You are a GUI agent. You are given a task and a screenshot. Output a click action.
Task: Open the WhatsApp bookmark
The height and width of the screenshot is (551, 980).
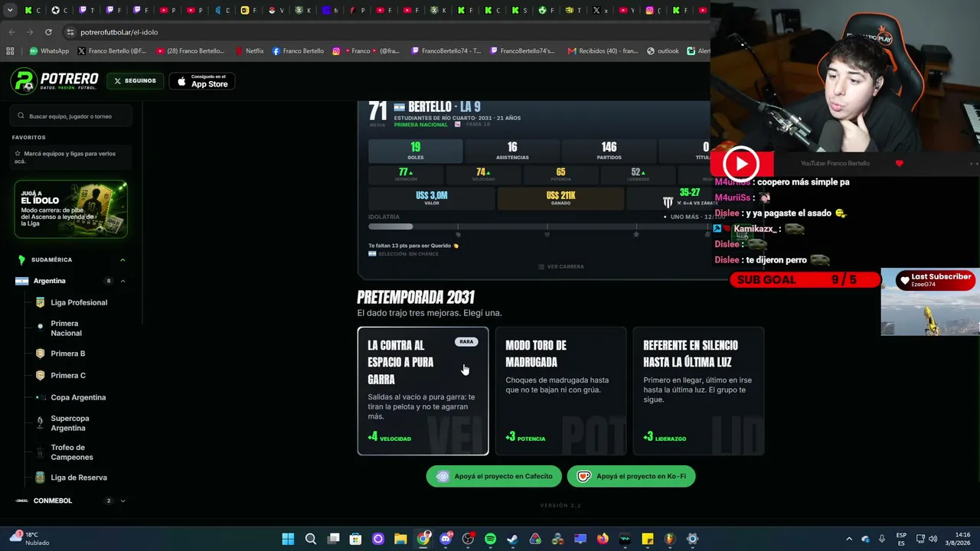(49, 51)
